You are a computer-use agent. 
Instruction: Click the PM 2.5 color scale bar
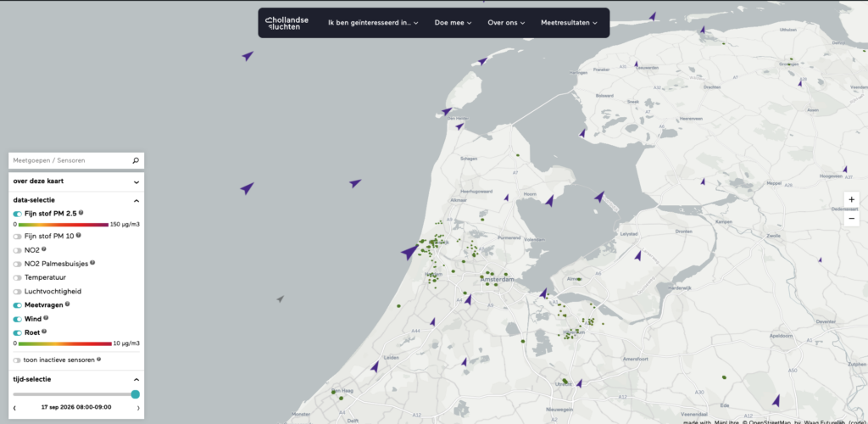63,225
